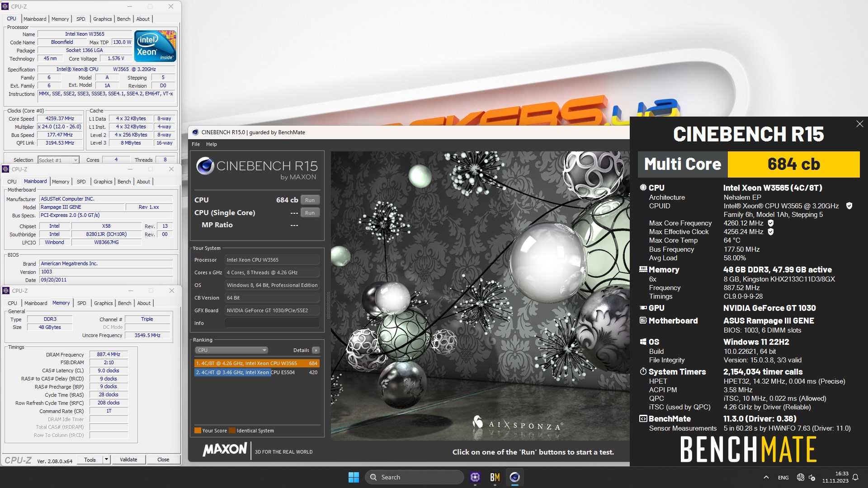
Task: Click the Rampage III GENE model field
Action: [81, 207]
